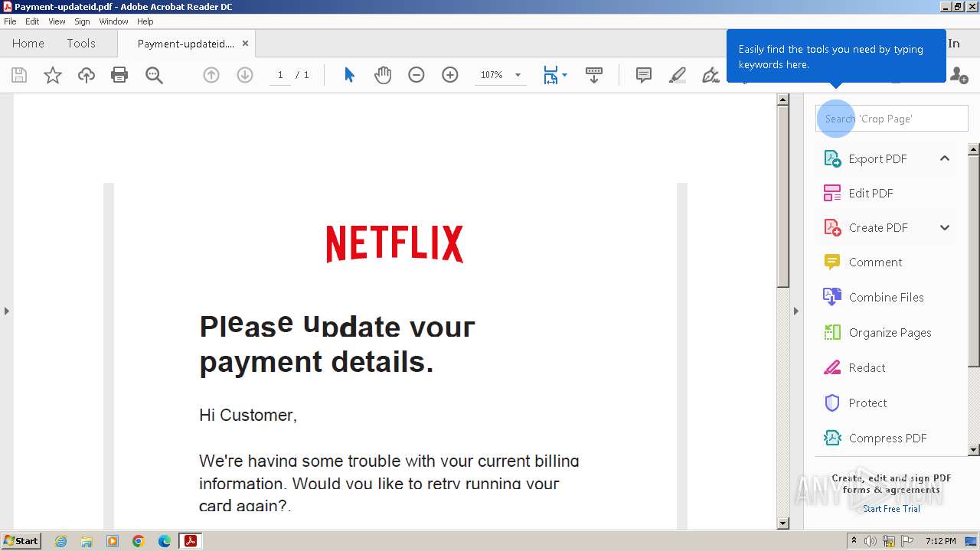Expand the Create PDF section chevron

click(945, 227)
